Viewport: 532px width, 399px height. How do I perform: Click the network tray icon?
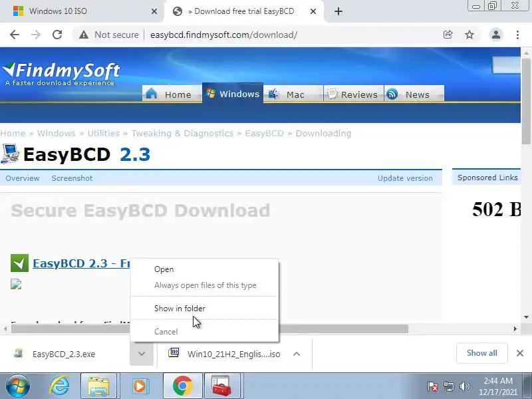point(448,386)
